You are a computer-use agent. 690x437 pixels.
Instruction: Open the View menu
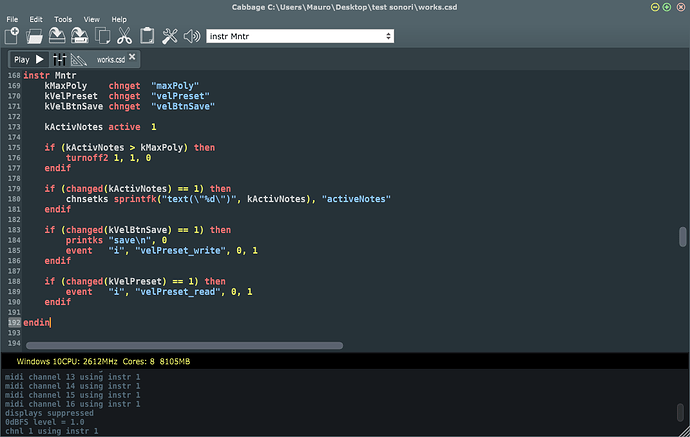92,19
